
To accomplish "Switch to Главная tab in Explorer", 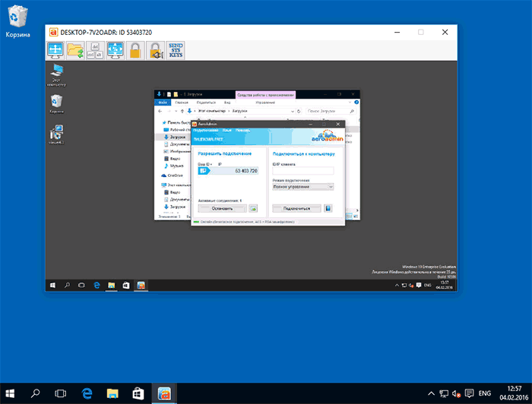I will (182, 103).
